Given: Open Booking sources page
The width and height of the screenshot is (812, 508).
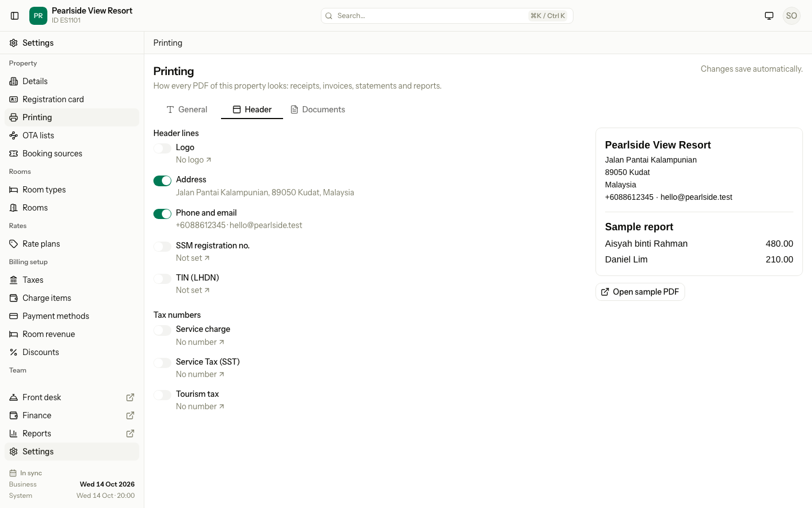Looking at the screenshot, I should pyautogui.click(x=72, y=154).
